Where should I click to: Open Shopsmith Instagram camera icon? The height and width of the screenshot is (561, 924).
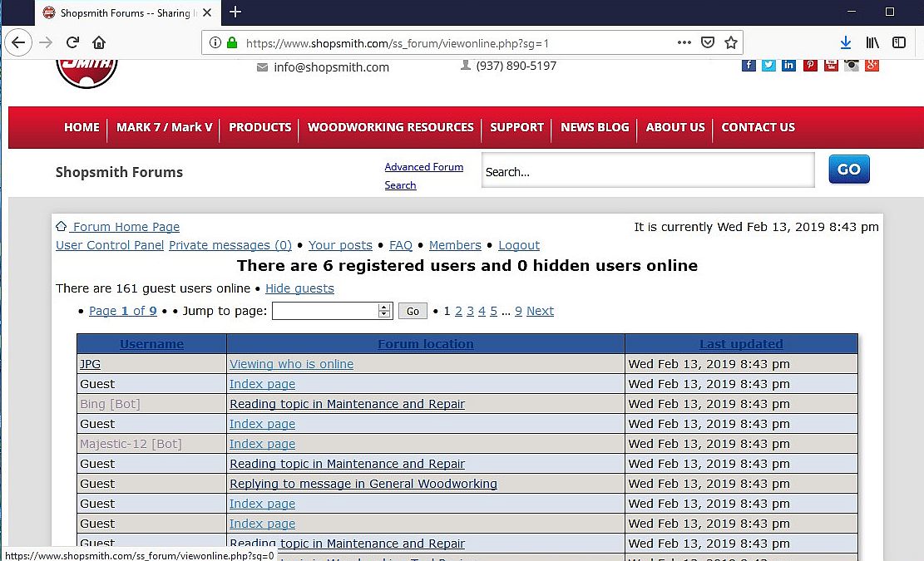(x=852, y=65)
